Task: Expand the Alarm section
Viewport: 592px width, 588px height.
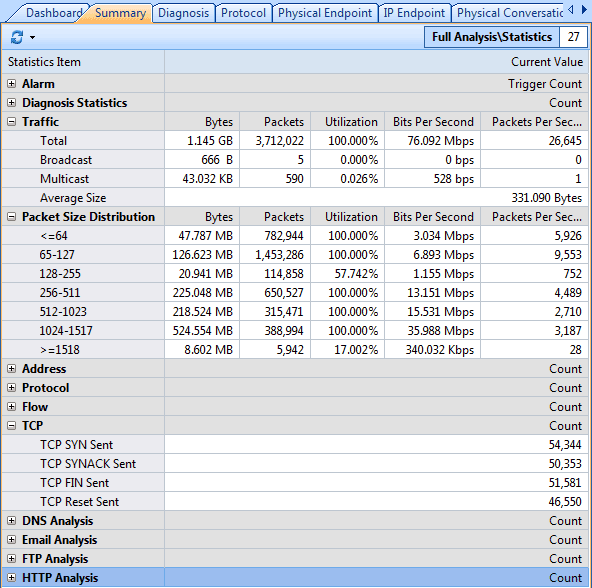Action: 12,83
